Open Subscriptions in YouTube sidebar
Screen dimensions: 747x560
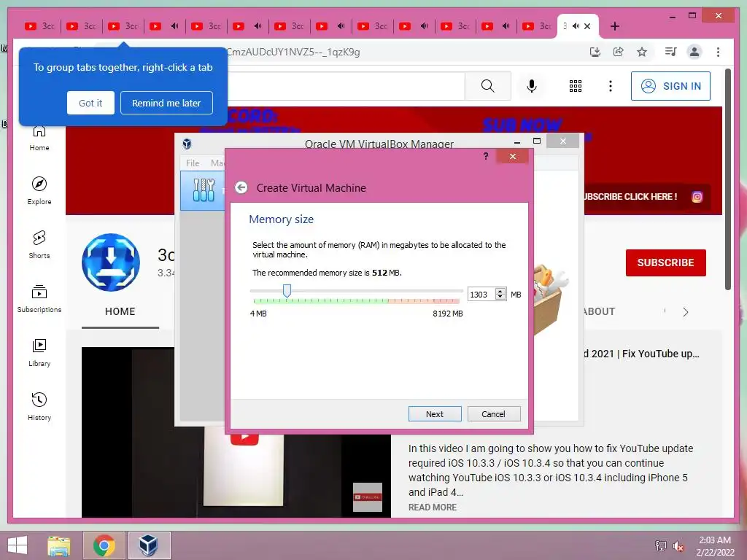click(x=39, y=298)
